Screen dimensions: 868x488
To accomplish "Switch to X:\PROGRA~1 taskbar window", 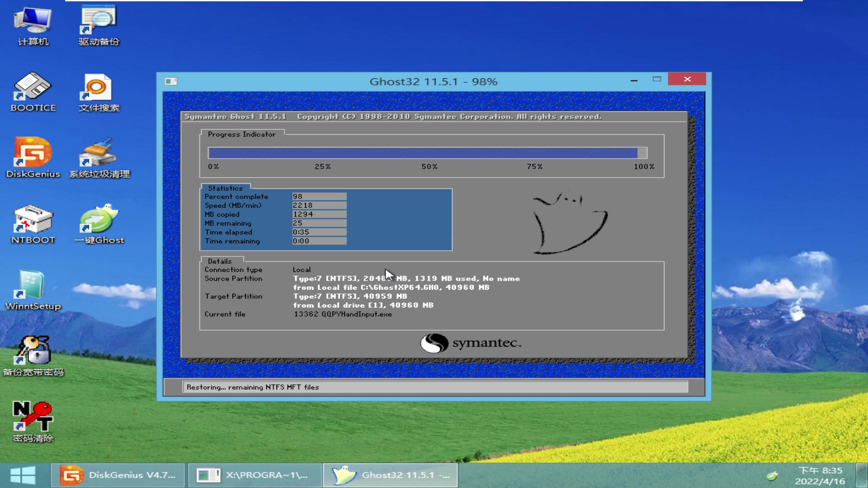I will [x=255, y=475].
